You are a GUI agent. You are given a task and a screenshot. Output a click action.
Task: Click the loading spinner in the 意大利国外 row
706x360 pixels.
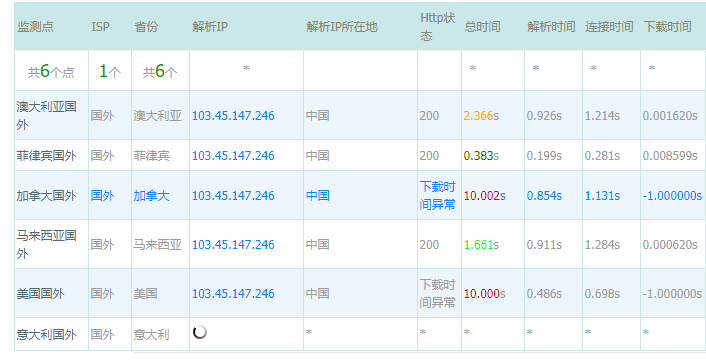click(x=199, y=332)
